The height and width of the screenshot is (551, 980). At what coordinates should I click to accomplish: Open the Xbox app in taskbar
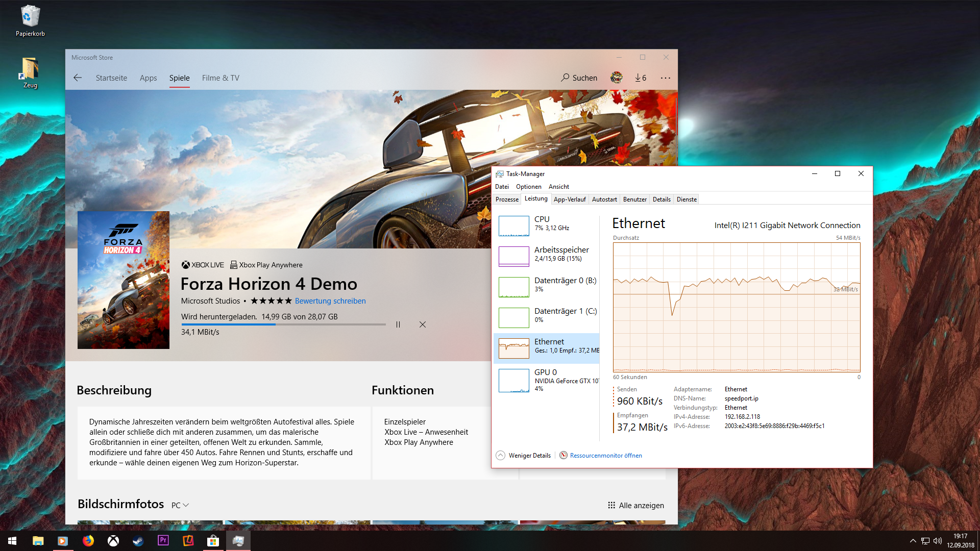point(113,541)
